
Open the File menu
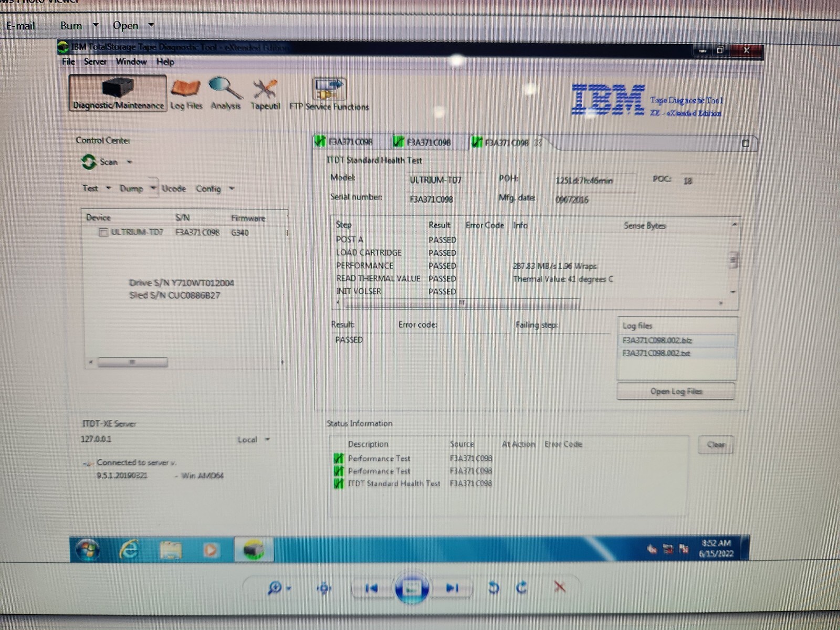[x=68, y=61]
